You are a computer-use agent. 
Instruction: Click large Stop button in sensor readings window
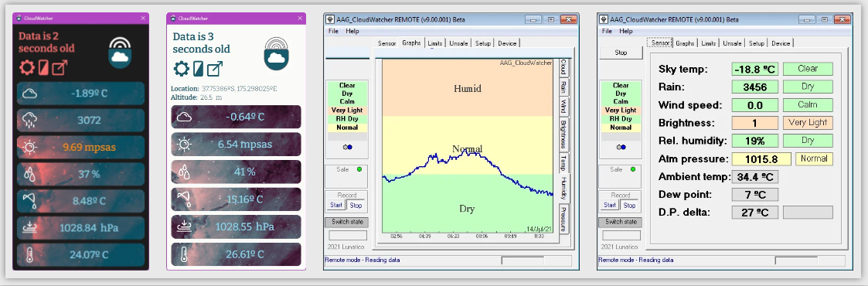click(x=621, y=53)
